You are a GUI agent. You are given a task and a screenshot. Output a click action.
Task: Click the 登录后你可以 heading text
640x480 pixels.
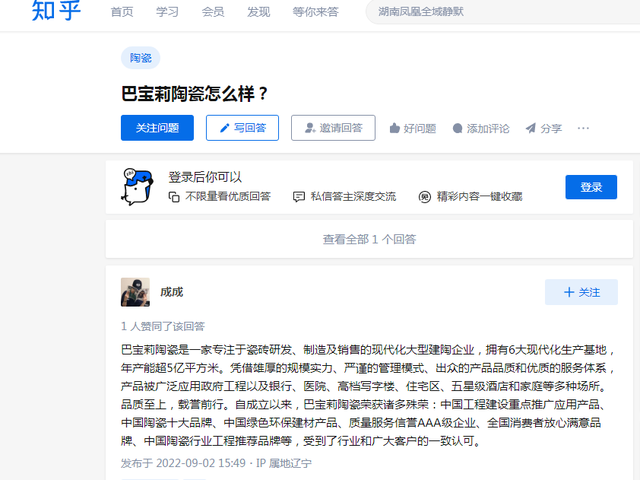205,177
